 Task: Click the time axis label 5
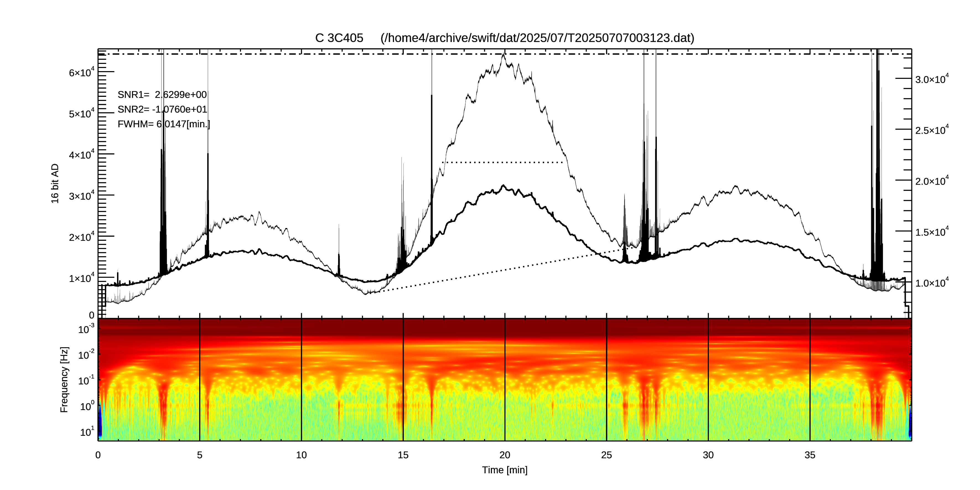point(200,455)
